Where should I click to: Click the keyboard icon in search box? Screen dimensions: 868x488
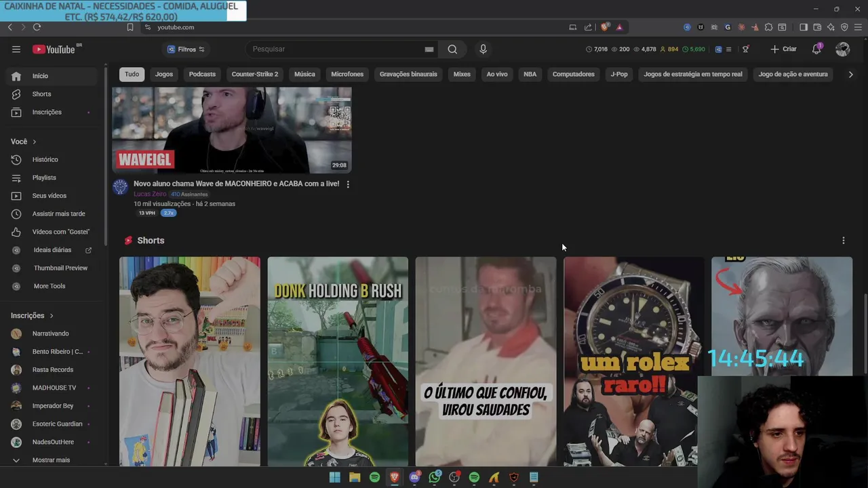pos(429,49)
